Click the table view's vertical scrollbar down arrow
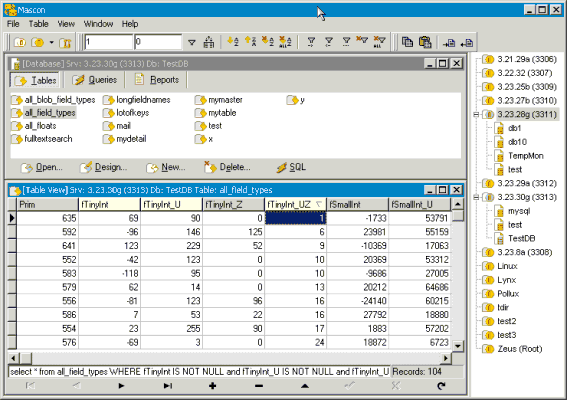The height and width of the screenshot is (400, 567). tap(458, 346)
